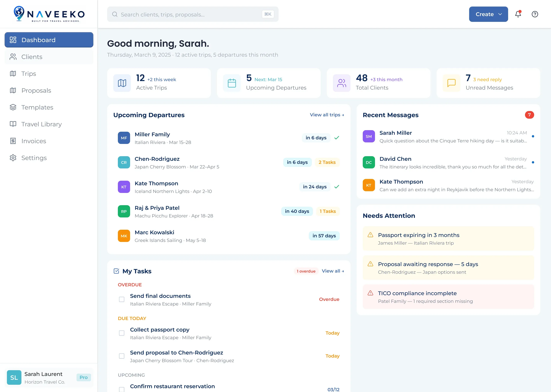Open Invoices in sidebar
The image size is (551, 392).
pos(49,141)
